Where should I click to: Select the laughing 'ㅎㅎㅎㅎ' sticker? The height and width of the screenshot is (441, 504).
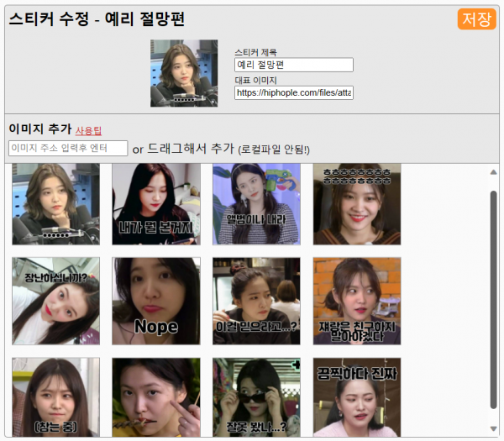coord(357,204)
